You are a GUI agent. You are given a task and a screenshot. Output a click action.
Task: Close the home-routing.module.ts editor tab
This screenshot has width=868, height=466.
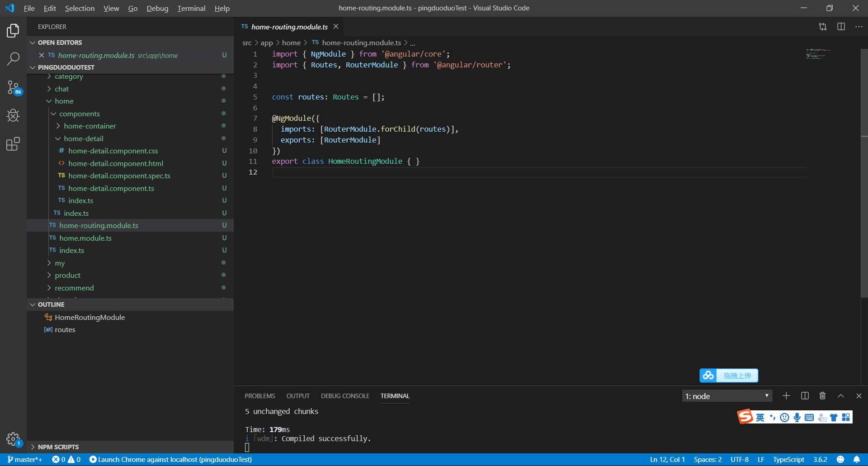(x=336, y=27)
